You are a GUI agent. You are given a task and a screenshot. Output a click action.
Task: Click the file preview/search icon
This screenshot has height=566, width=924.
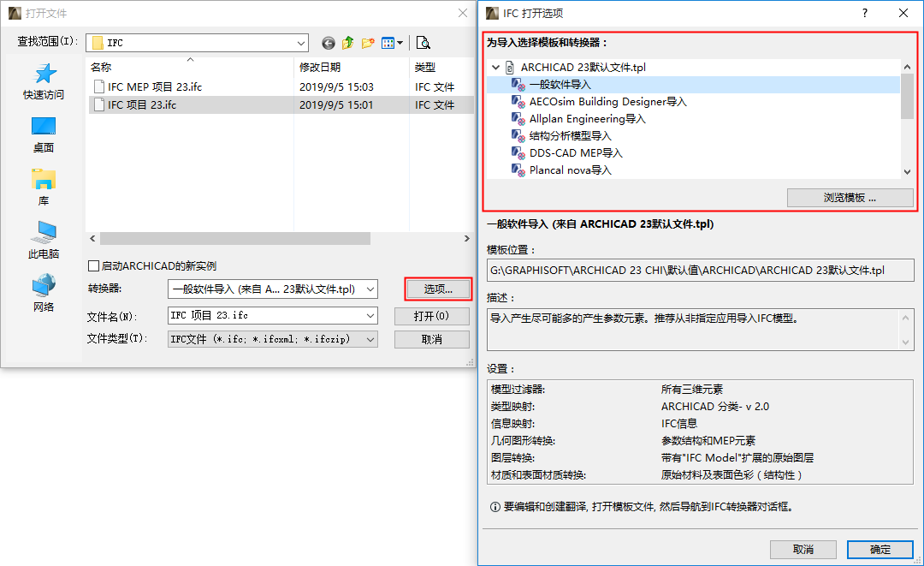tap(423, 43)
